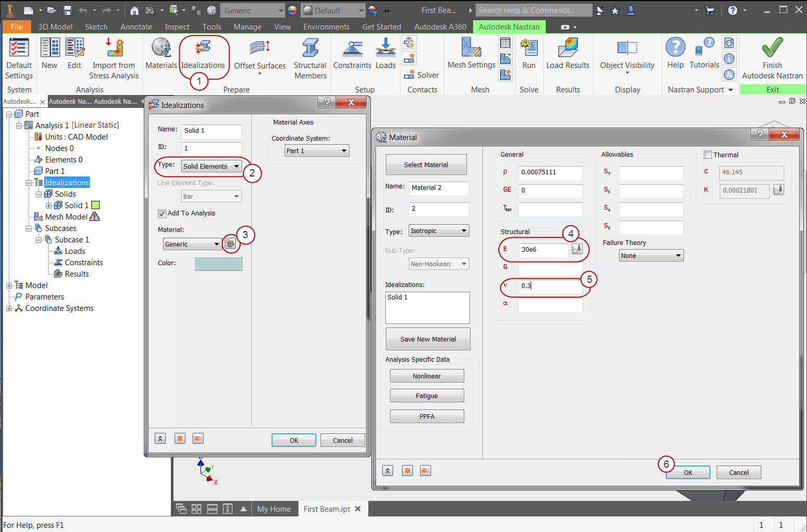
Task: Open the Failure Theory dropdown
Action: [651, 255]
